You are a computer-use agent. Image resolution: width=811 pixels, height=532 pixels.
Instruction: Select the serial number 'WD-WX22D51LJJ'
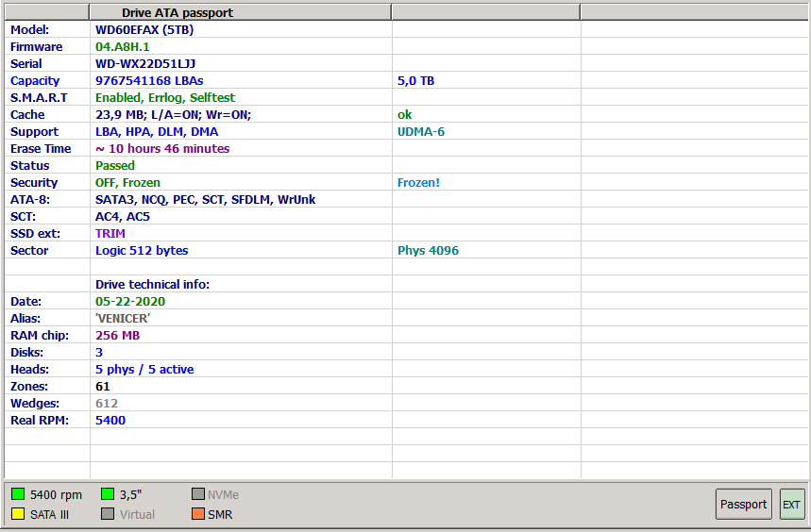145,64
